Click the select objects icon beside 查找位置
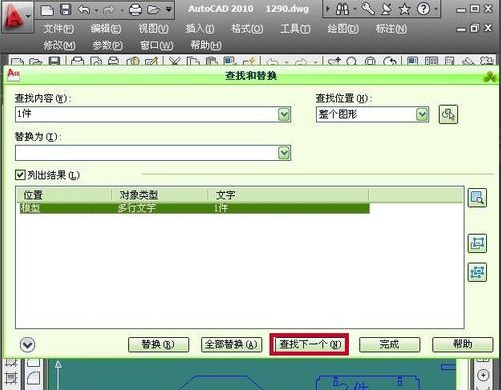The height and width of the screenshot is (390, 501). coord(448,114)
